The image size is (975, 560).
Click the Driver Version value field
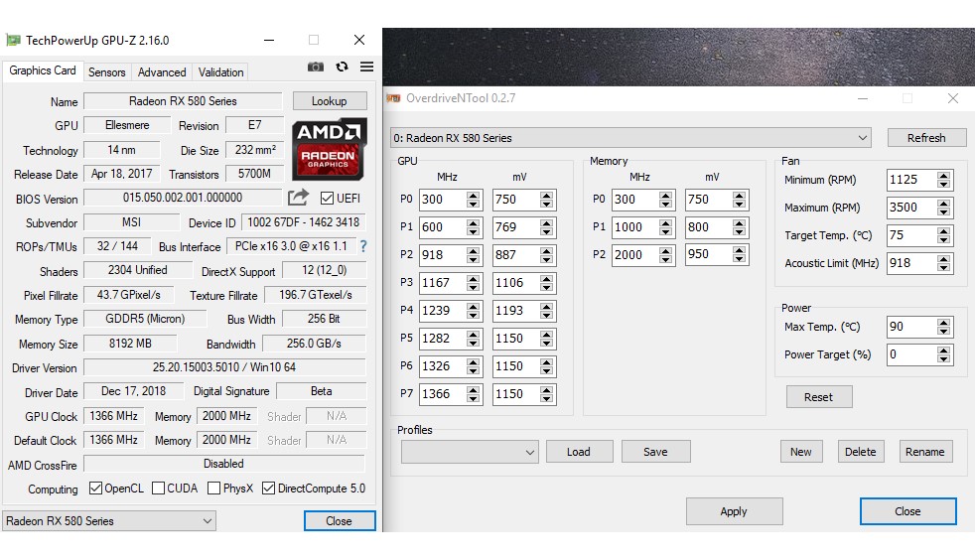click(x=224, y=367)
